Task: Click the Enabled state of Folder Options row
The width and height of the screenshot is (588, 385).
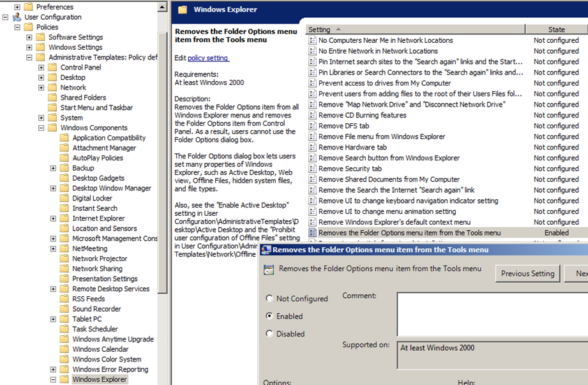Action: pyautogui.click(x=557, y=233)
